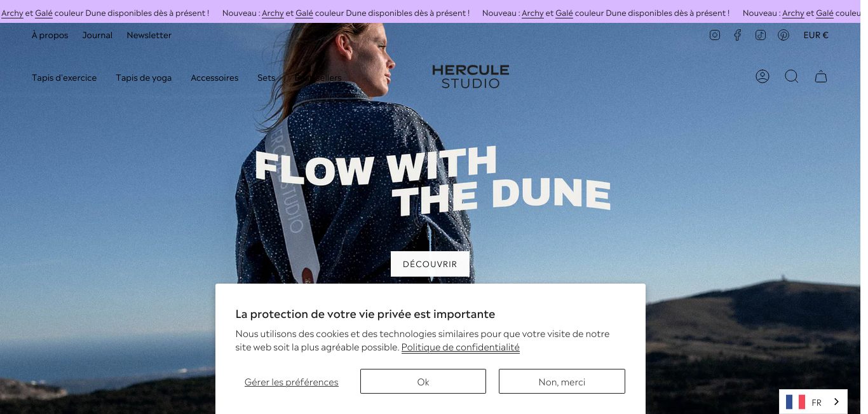Viewport: 868px width, 414px height.
Task: Open the account user icon
Action: (x=763, y=76)
